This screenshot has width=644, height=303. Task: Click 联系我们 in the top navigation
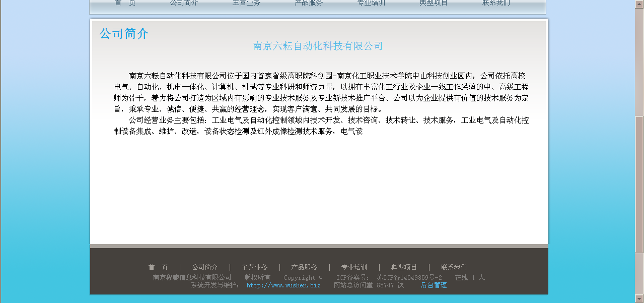(496, 3)
